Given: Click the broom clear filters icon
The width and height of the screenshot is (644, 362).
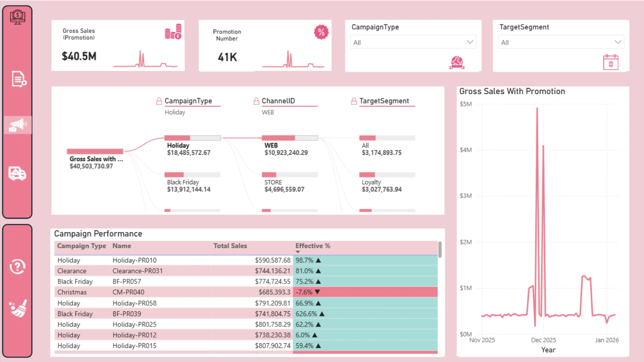Looking at the screenshot, I should (18, 308).
